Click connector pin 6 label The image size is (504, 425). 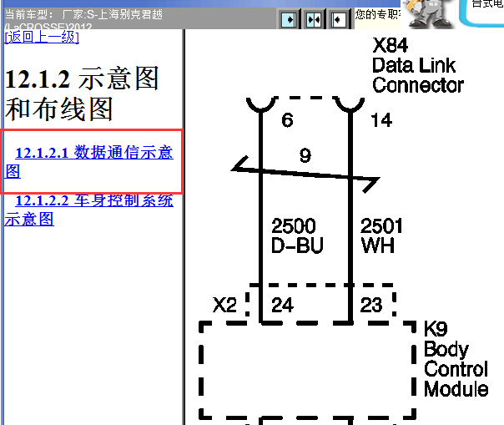coord(287,120)
